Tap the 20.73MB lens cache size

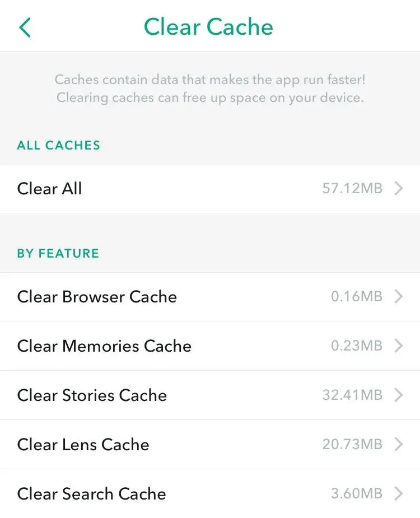[352, 445]
